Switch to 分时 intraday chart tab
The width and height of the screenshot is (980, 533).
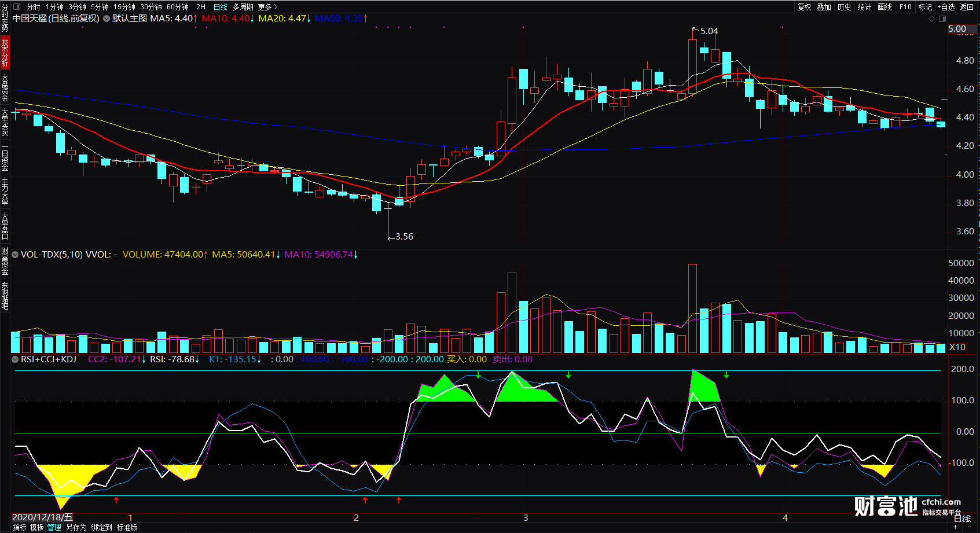coord(34,7)
